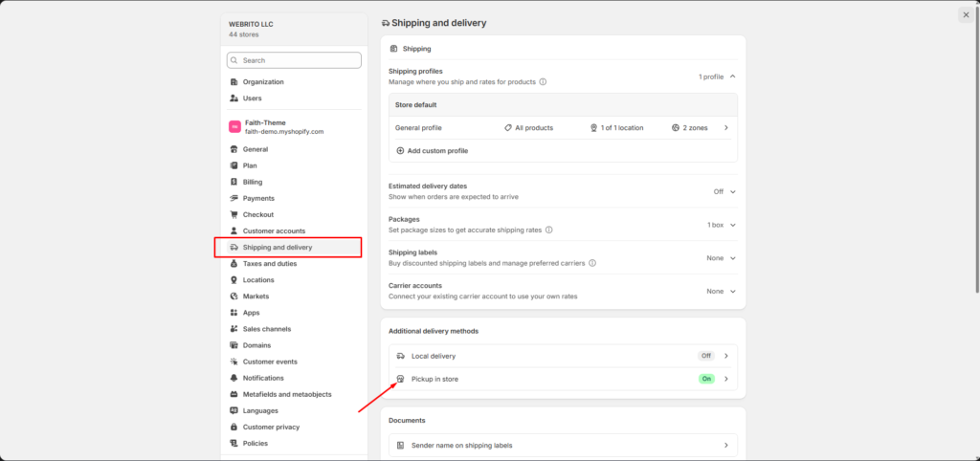This screenshot has width=980, height=461.
Task: Click info icon beside Packages description
Action: click(548, 230)
